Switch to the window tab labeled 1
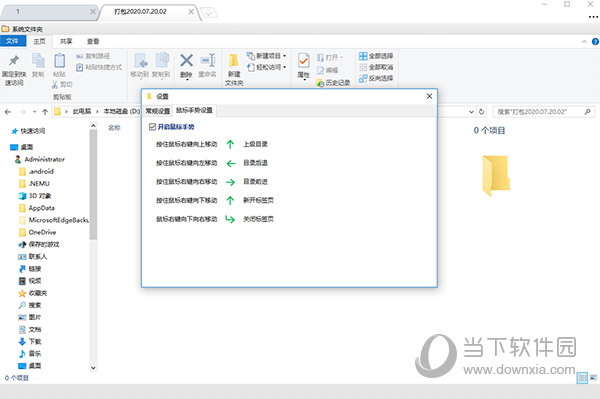Image resolution: width=600 pixels, height=399 pixels. click(49, 12)
